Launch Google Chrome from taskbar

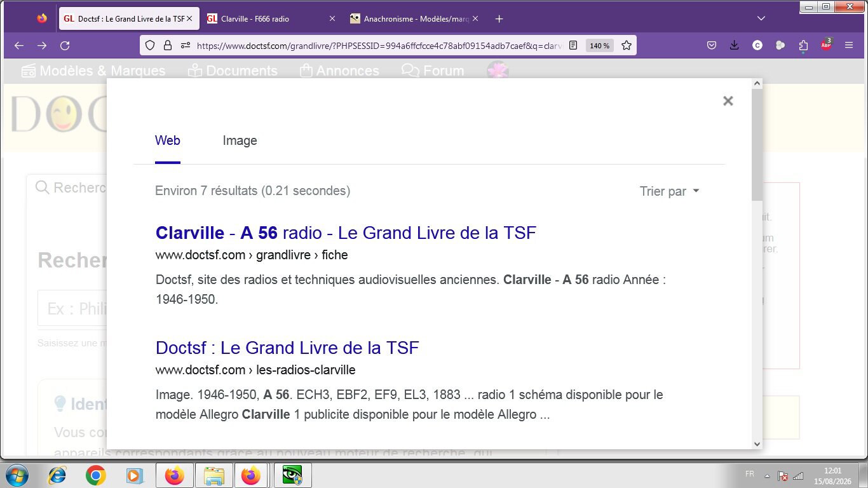(95, 475)
